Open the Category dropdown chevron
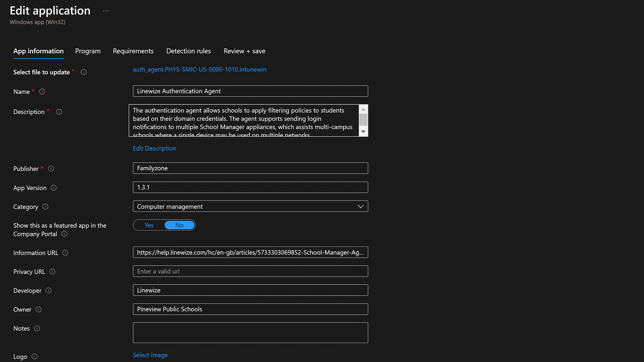The width and height of the screenshot is (644, 362). pyautogui.click(x=361, y=206)
